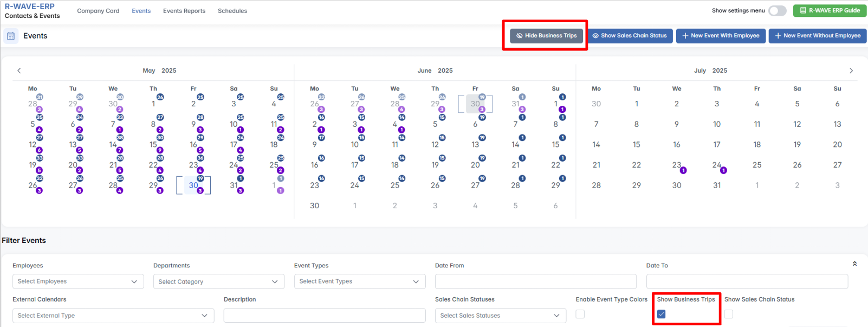Switch to the Events Reports tab
The width and height of the screenshot is (868, 327).
click(184, 11)
